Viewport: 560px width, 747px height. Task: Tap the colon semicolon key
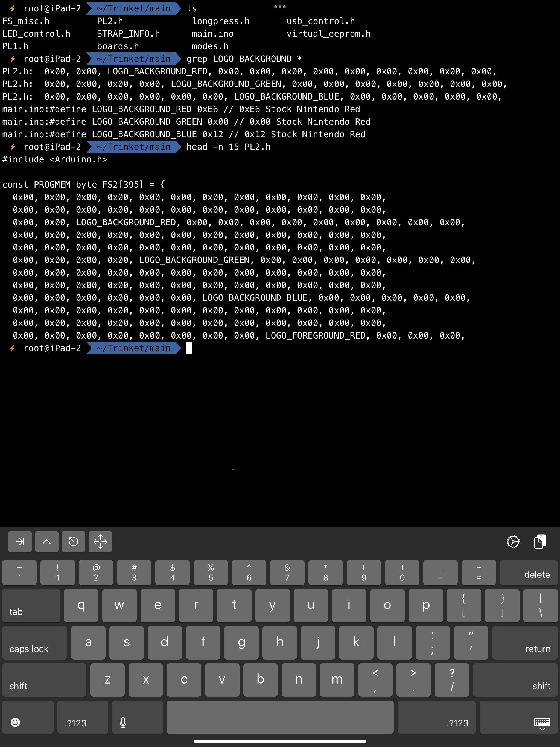[x=433, y=643]
